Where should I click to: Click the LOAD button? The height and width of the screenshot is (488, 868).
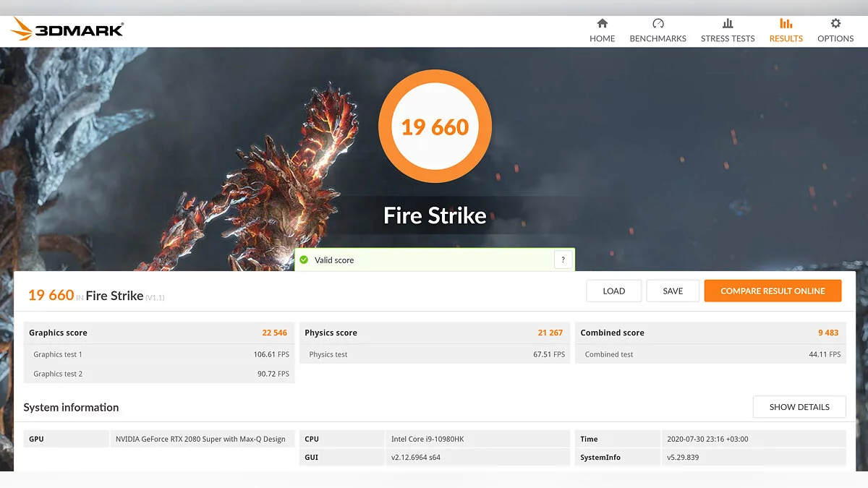[x=613, y=291]
